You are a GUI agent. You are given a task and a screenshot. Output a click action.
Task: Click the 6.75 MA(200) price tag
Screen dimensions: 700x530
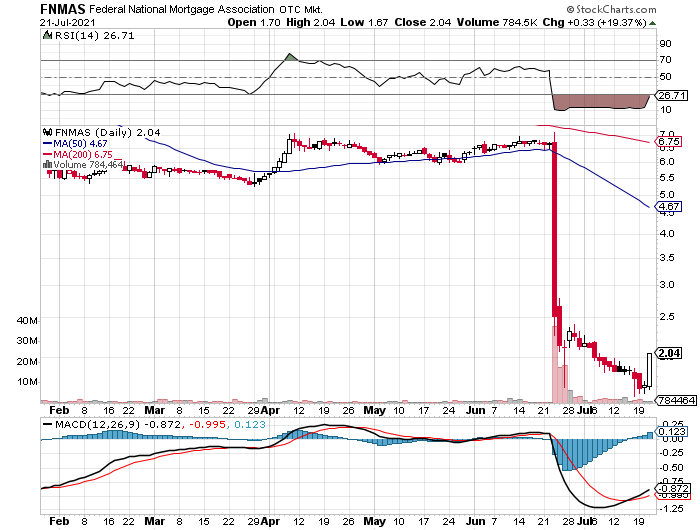pyautogui.click(x=668, y=142)
